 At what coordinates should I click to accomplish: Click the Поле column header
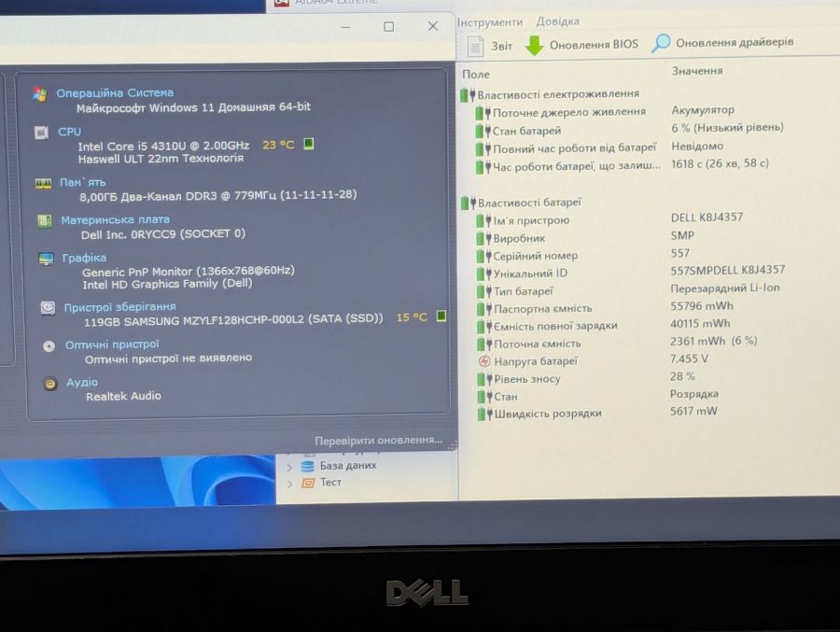(476, 75)
